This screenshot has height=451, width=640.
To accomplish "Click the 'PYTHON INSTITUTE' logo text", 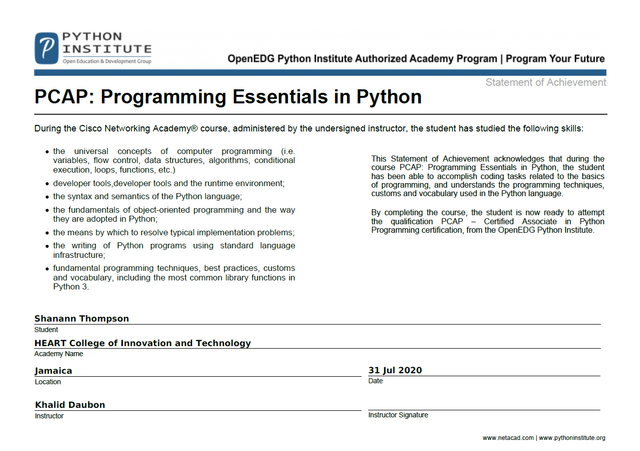I will 107,43.
